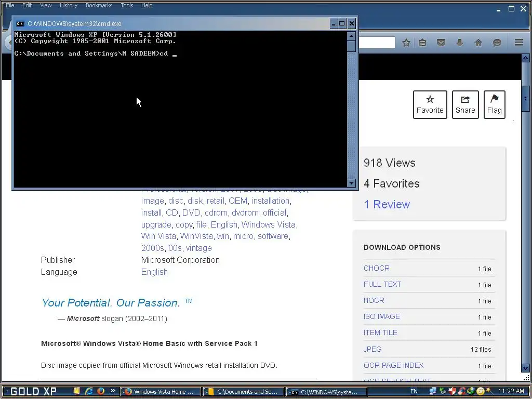Viewport: 532px width, 399px height.
Task: Switch to C:\WINDOWS\syste... taskbar button
Action: click(326, 392)
